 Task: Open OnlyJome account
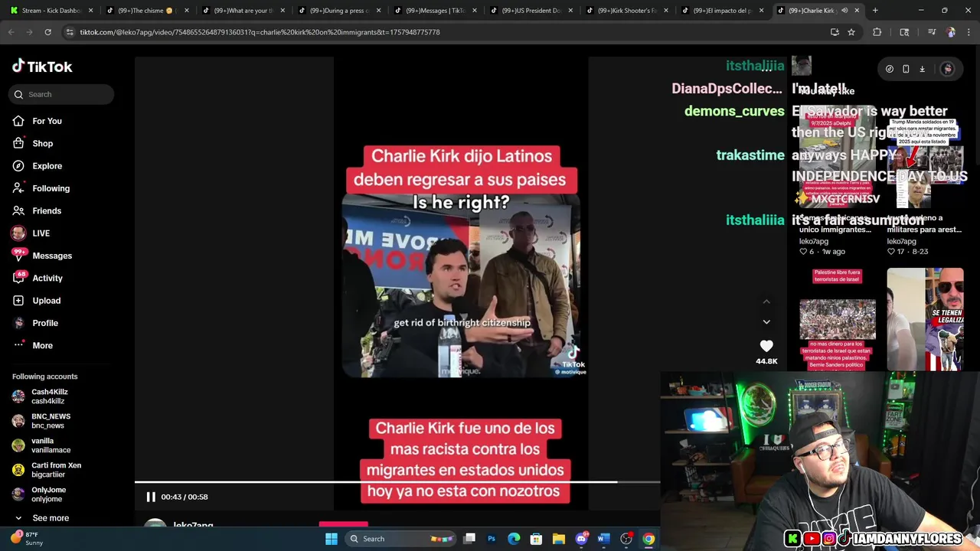click(x=47, y=494)
